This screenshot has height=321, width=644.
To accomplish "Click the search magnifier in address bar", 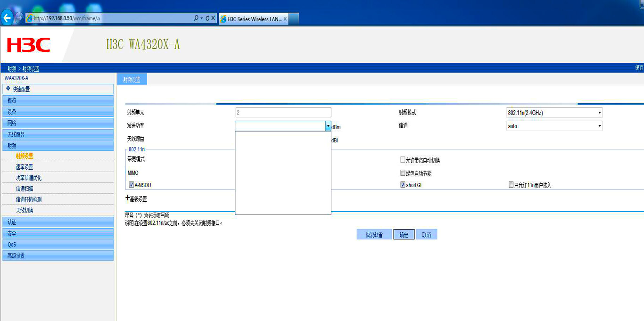I will click(x=196, y=18).
